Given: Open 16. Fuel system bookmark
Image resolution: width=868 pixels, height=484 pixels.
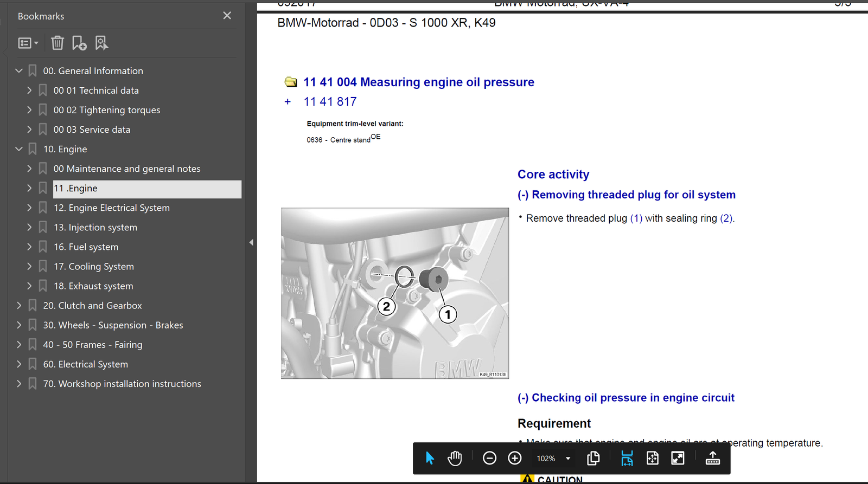Looking at the screenshot, I should click(86, 247).
